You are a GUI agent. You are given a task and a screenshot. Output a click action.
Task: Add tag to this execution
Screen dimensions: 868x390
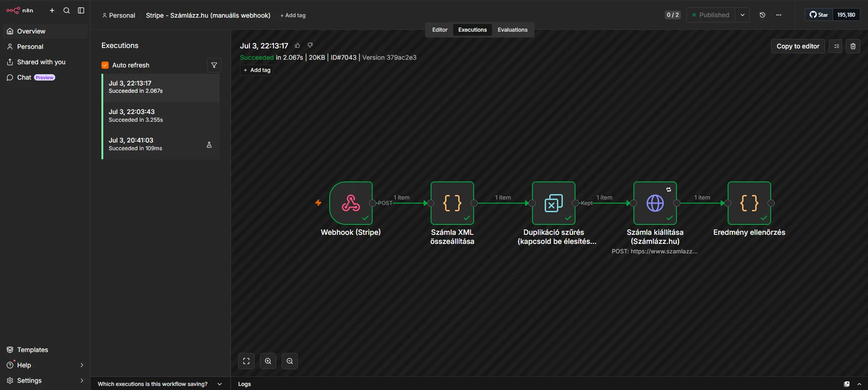[257, 70]
